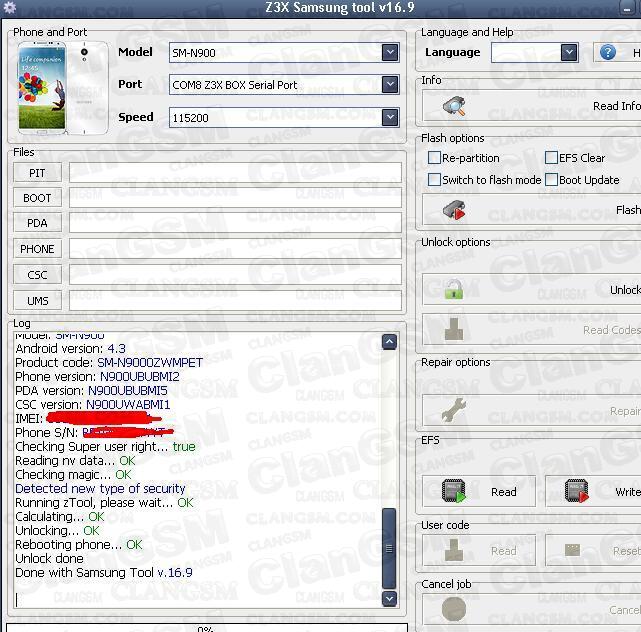The width and height of the screenshot is (641, 632).
Task: Click the Cancel job round icon
Action: 454,609
